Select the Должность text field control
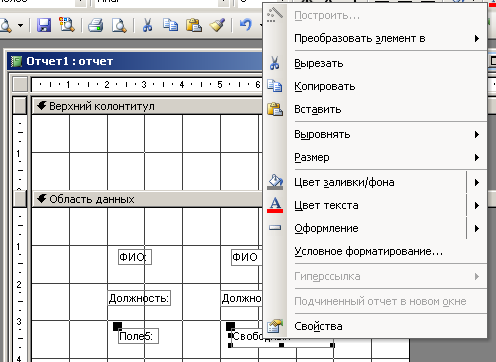The height and width of the screenshot is (362, 496). tap(242, 298)
